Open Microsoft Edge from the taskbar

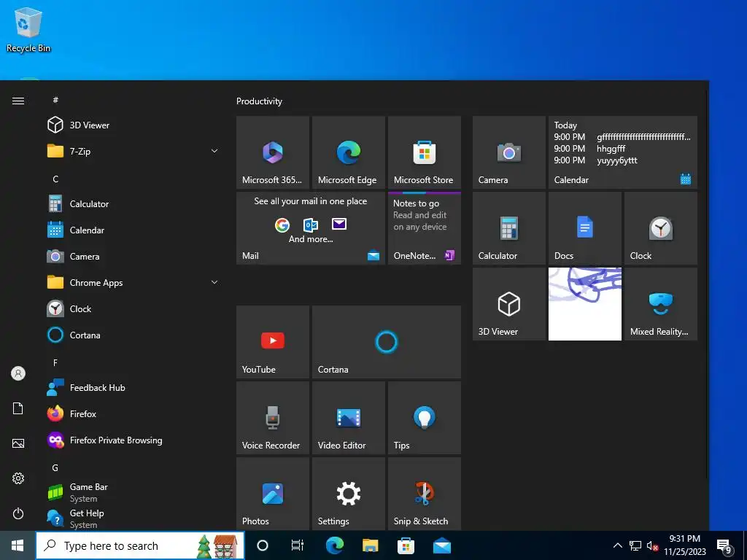334,545
